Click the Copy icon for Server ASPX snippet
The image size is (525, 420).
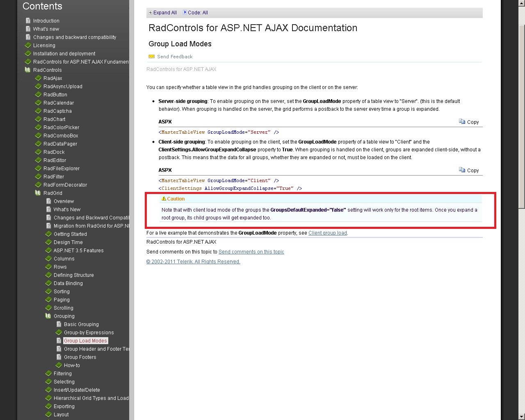[x=462, y=122]
